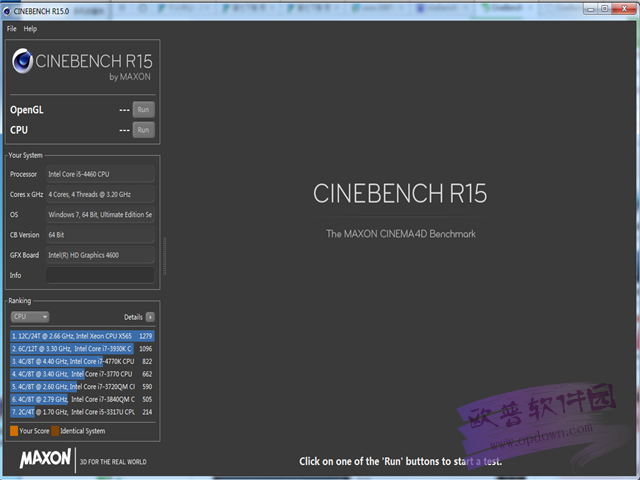The width and height of the screenshot is (640, 480).
Task: Click the Details label in Ranking
Action: [x=133, y=317]
